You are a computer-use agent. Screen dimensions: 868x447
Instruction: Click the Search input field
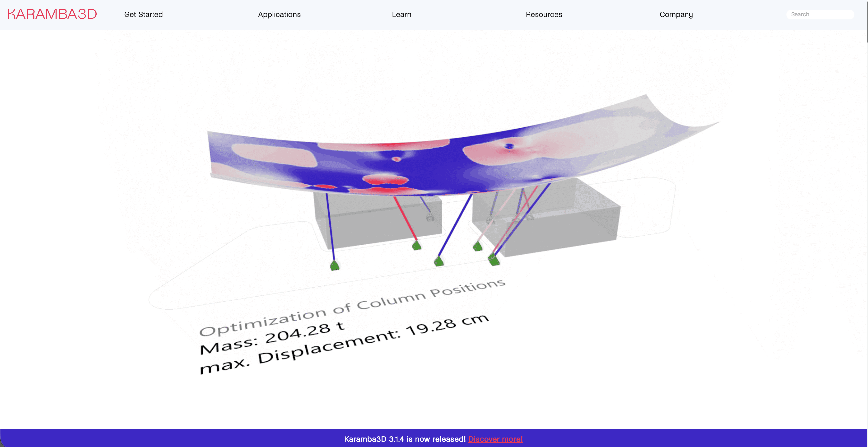pyautogui.click(x=820, y=14)
